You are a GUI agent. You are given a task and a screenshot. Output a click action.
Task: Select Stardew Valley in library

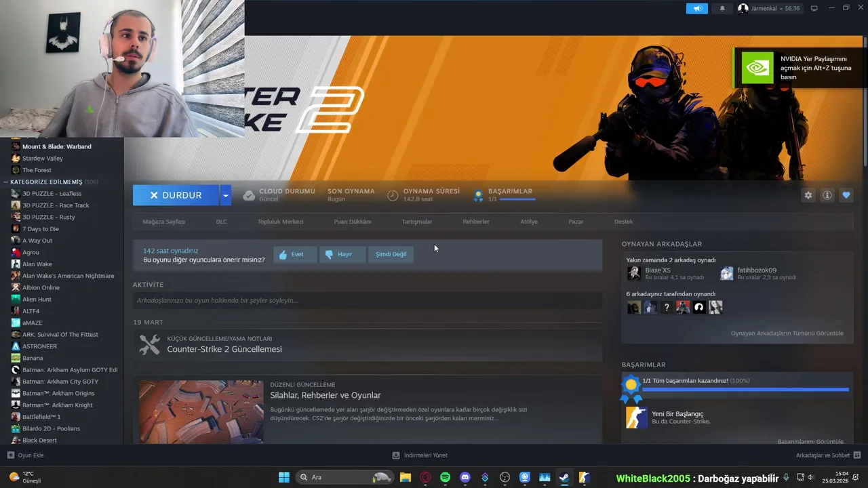(x=42, y=159)
